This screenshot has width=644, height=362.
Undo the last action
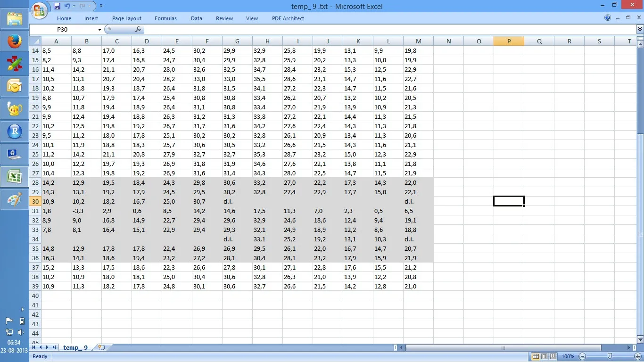pyautogui.click(x=67, y=6)
